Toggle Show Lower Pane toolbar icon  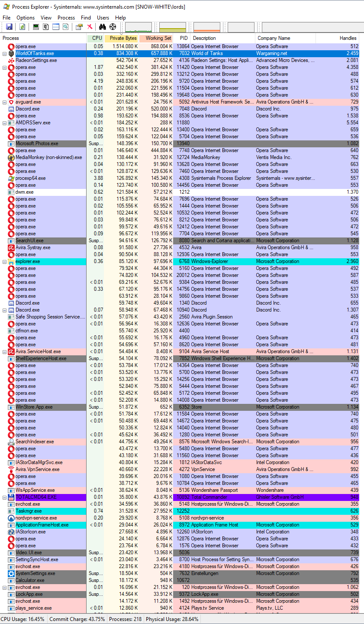tap(56, 27)
